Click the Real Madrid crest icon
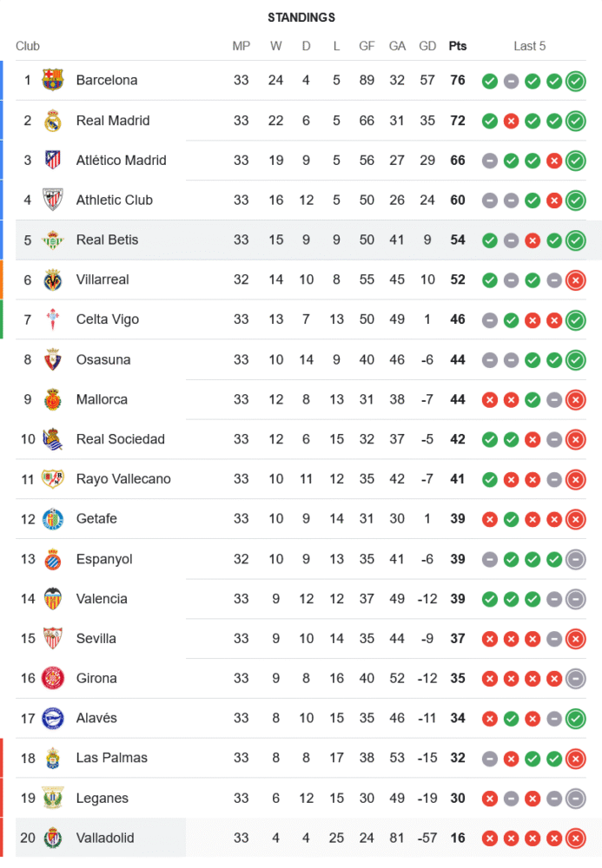This screenshot has width=602, height=868. click(x=53, y=120)
